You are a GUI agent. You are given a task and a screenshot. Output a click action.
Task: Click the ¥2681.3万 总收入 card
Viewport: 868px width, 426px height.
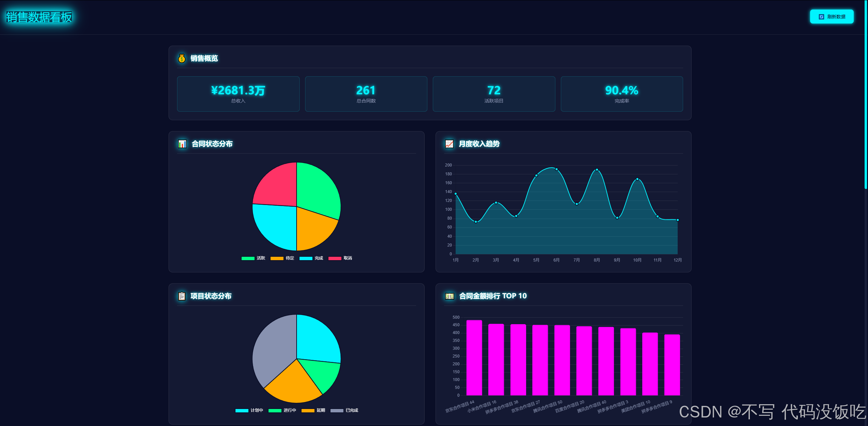[238, 94]
